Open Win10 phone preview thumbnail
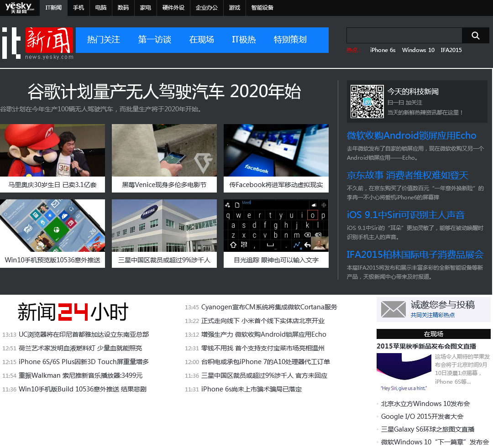The height and width of the screenshot is (448, 493). point(52,225)
